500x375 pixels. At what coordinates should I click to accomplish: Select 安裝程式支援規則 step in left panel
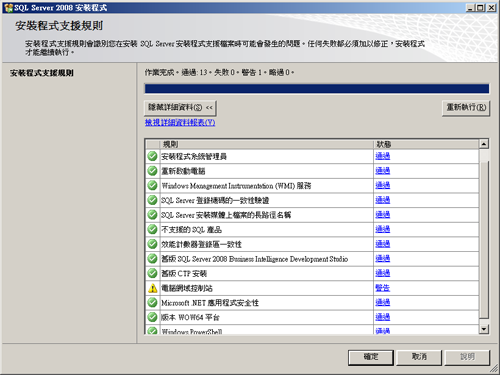click(42, 73)
